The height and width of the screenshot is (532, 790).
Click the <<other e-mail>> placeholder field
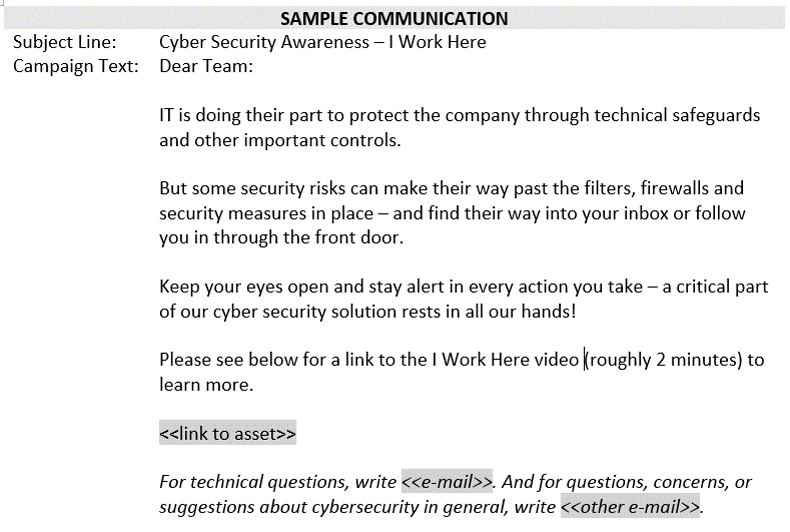[630, 506]
